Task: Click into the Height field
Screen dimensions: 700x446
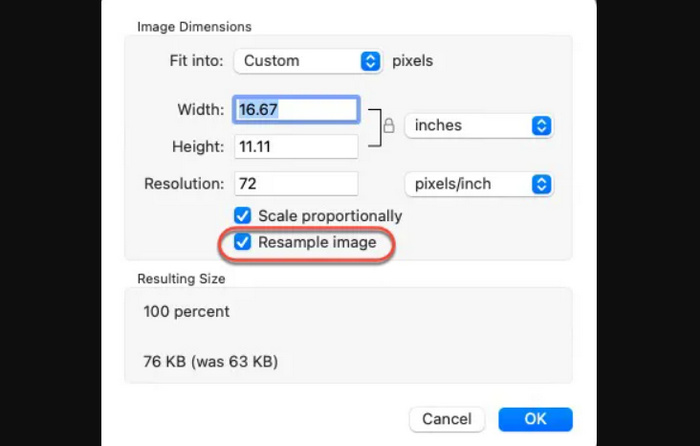Action: click(296, 146)
